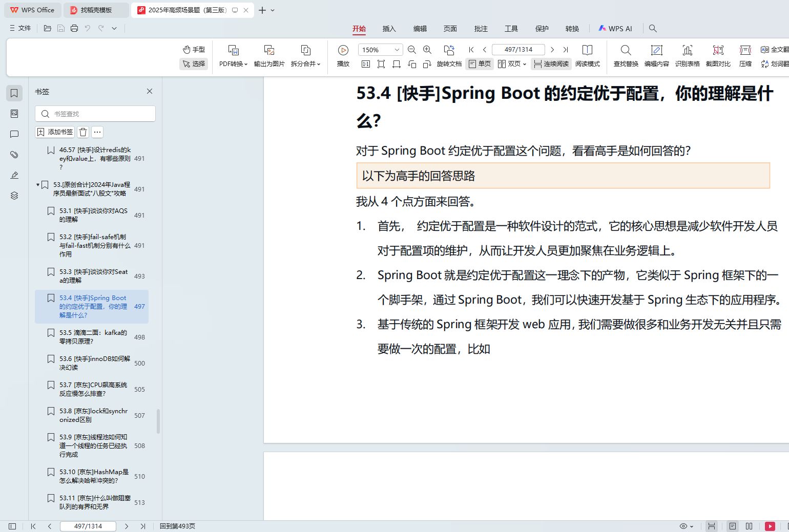Open bookmark 53.7 [京东]CPU飙高系统反应慢
The height and width of the screenshot is (532, 789).
pyautogui.click(x=92, y=389)
